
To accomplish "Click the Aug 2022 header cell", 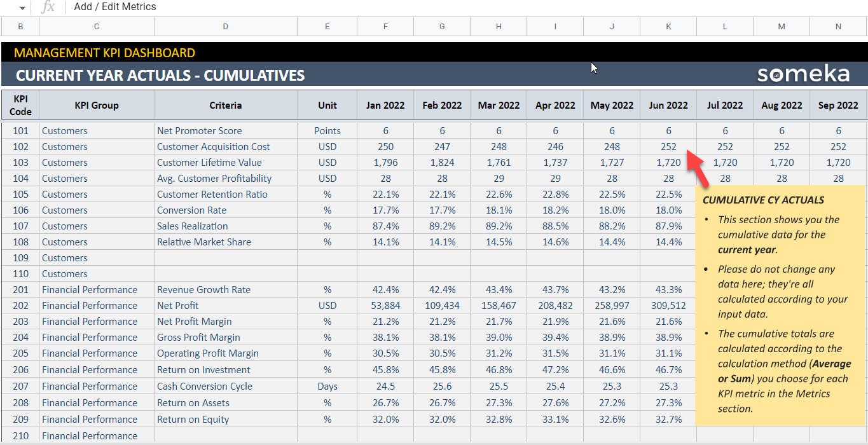I will pyautogui.click(x=782, y=105).
